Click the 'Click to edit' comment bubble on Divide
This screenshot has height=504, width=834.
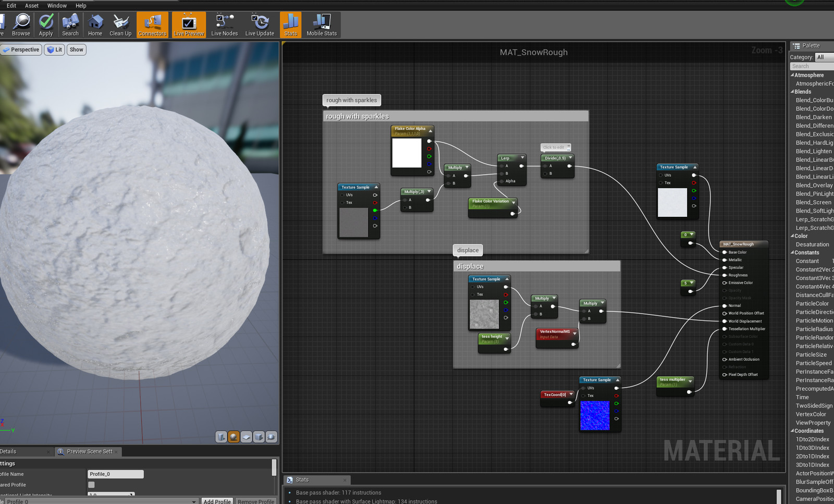tap(556, 147)
